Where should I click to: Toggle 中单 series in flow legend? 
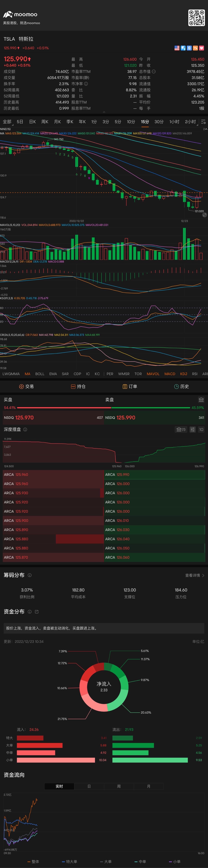tap(140, 862)
